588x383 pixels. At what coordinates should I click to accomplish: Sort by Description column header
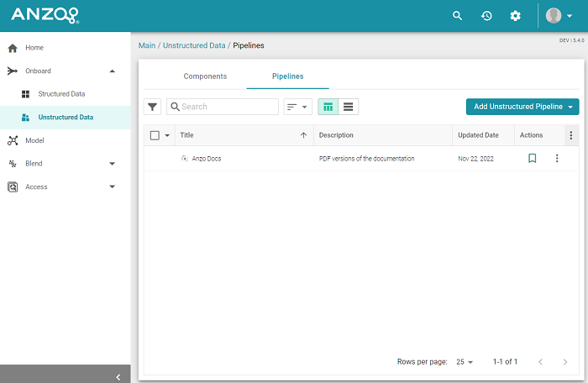click(x=336, y=135)
